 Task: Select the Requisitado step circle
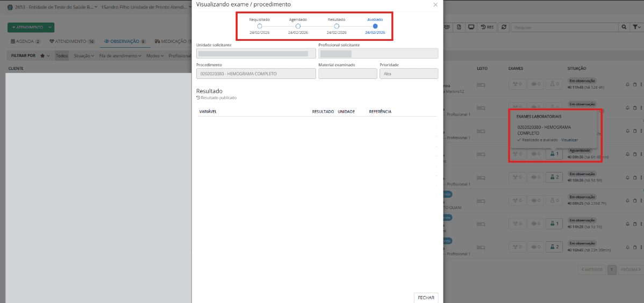click(x=259, y=26)
